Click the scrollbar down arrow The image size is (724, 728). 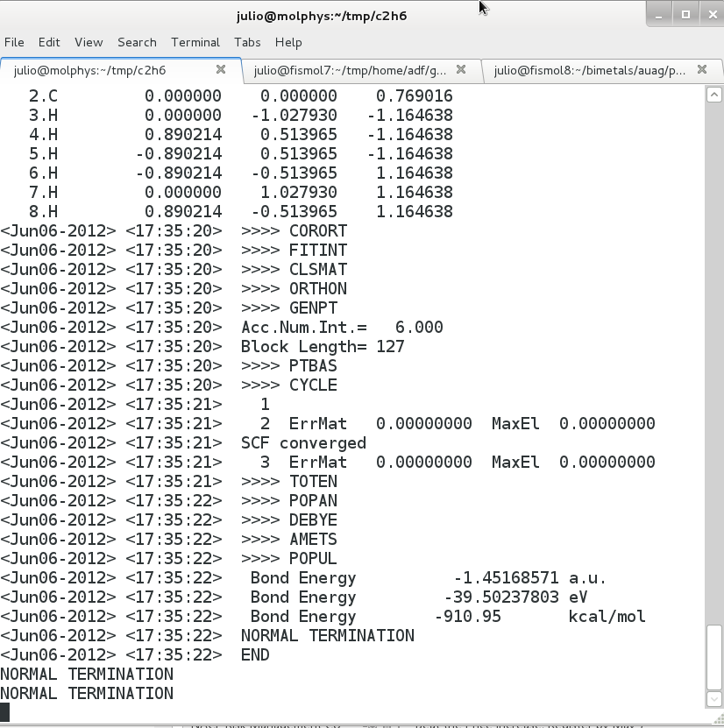tap(714, 698)
